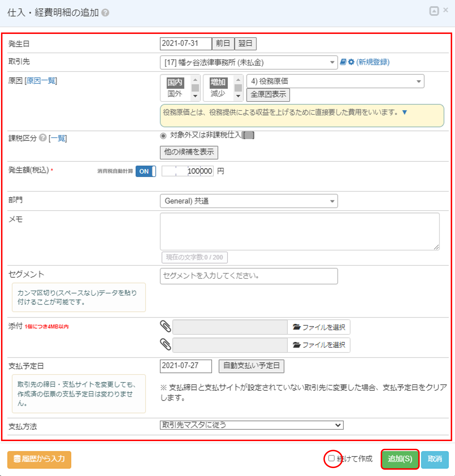Screen dimensions: 455x476
Task: Click the セグメント input field
Action: [249, 276]
